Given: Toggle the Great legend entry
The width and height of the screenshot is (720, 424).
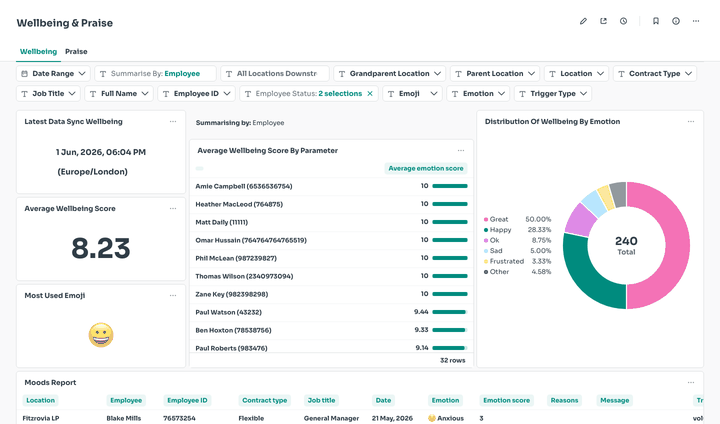Looking at the screenshot, I should pyautogui.click(x=496, y=220).
